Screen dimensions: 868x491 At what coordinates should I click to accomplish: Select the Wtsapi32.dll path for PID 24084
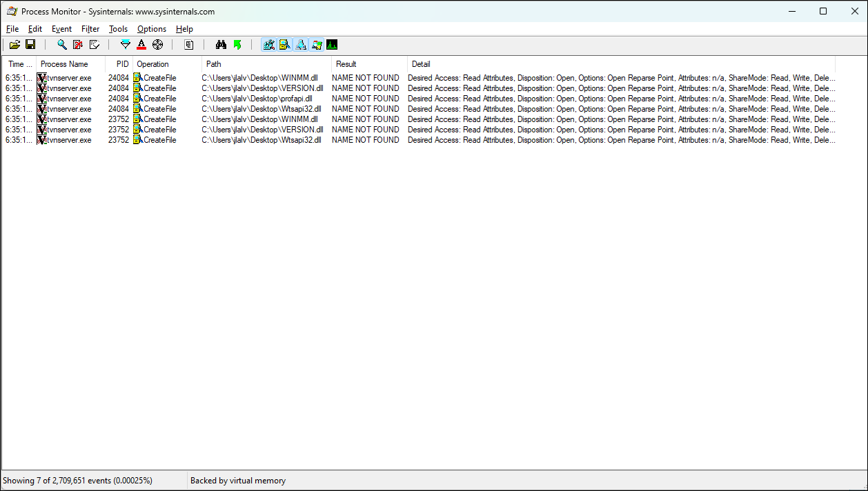point(261,109)
